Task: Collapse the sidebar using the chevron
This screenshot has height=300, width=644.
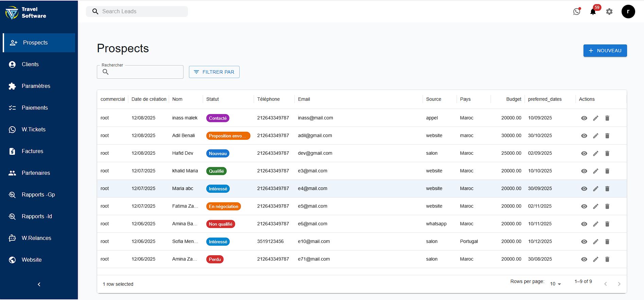Action: pos(39,284)
